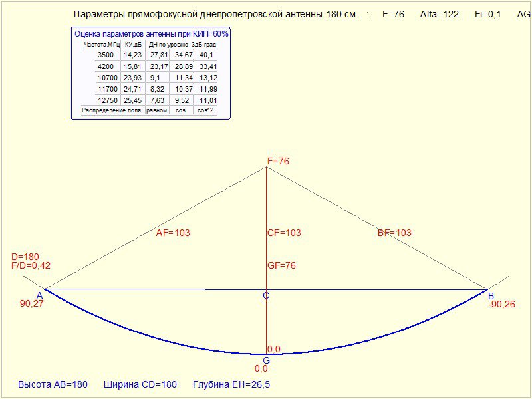Click the 'Глубина EH=26,5' label
This screenshot has height=399, width=532.
pyautogui.click(x=231, y=385)
